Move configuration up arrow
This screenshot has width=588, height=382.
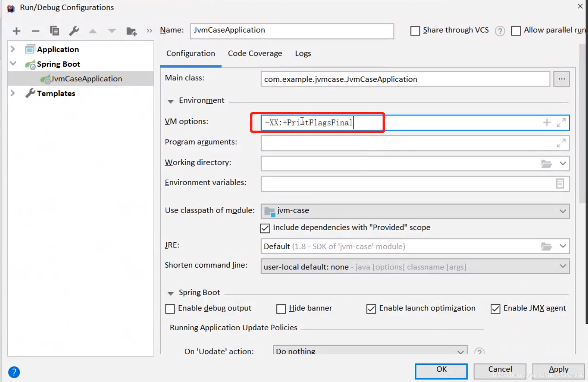click(x=93, y=31)
